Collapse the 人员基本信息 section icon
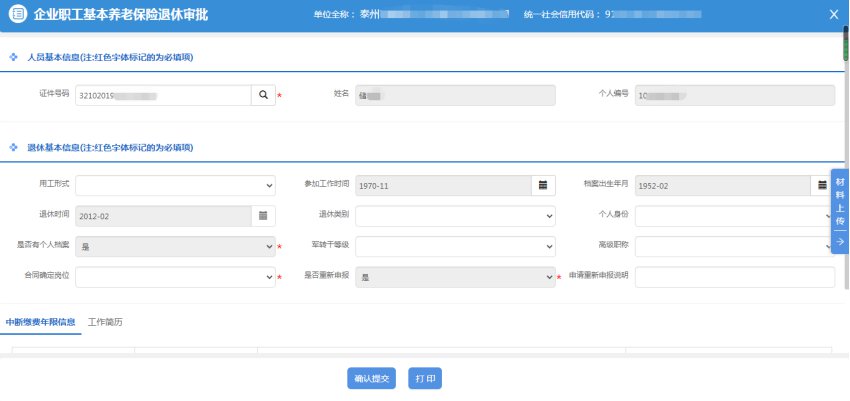 point(13,57)
